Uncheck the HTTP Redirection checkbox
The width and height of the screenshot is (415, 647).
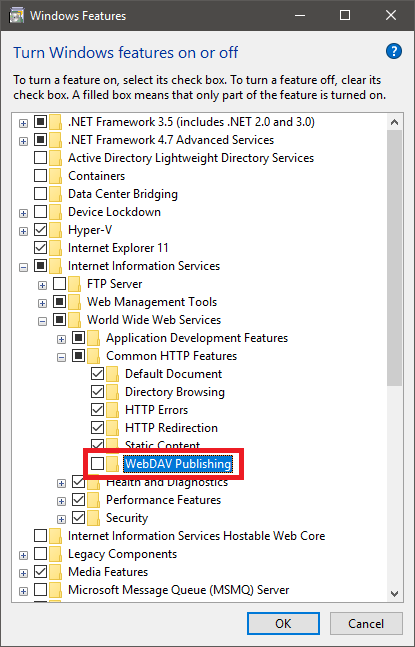97,428
